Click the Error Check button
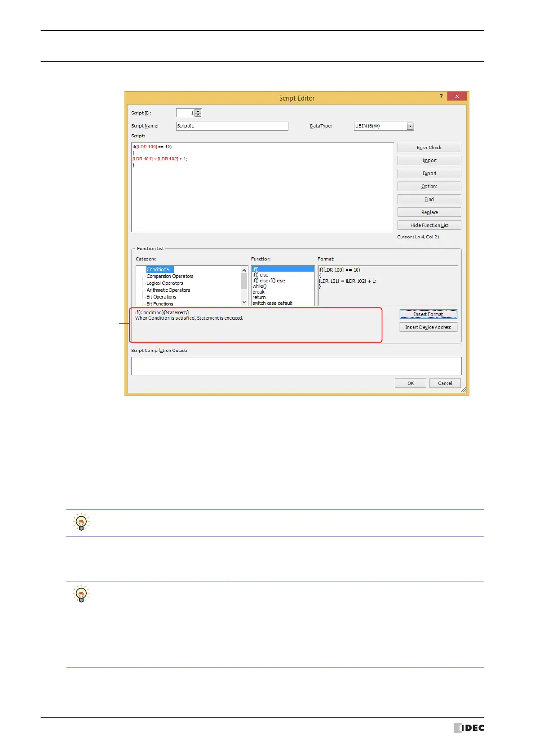 click(x=429, y=148)
